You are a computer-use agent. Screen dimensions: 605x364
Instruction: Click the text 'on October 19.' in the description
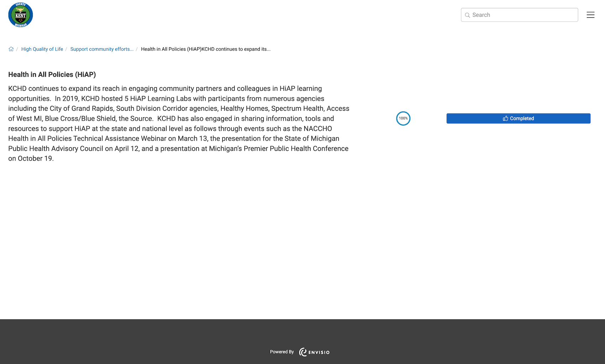pos(31,158)
